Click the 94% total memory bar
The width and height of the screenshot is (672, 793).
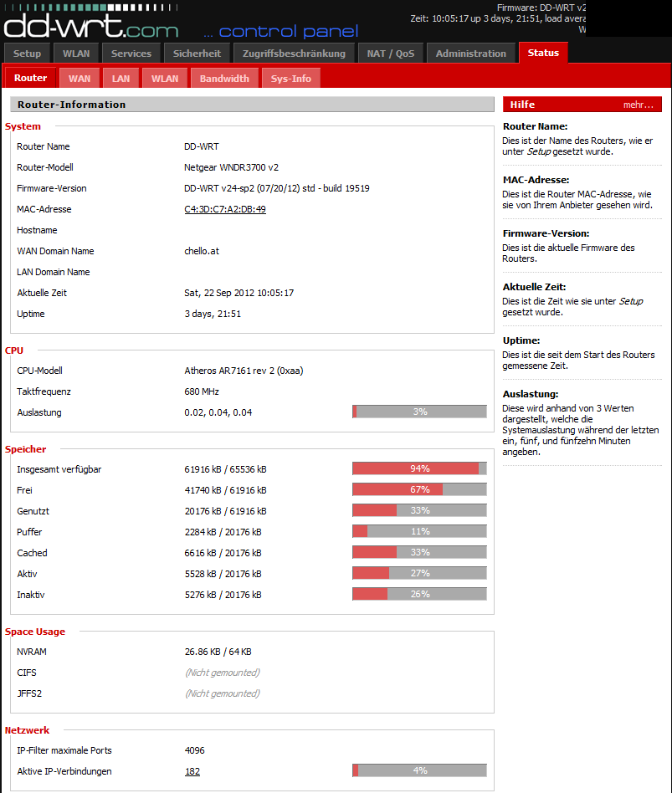(419, 468)
